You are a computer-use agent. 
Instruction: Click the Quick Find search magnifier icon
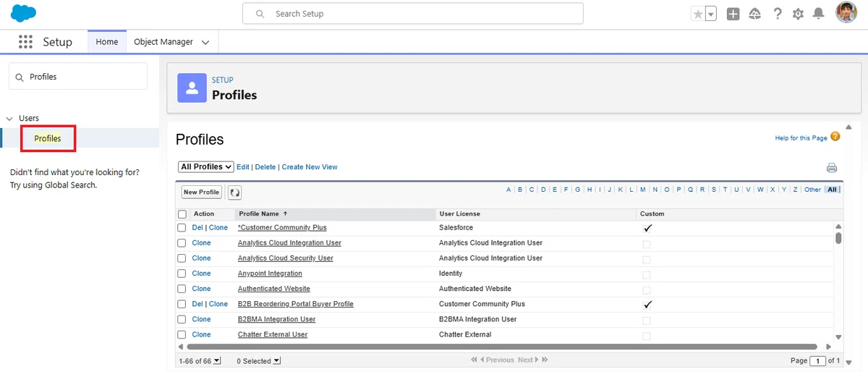(20, 77)
